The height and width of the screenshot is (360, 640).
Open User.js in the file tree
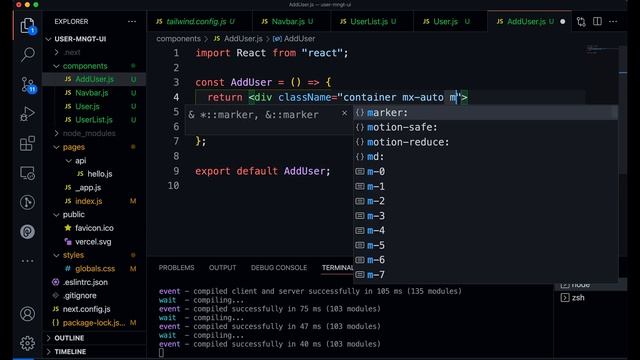click(94, 106)
